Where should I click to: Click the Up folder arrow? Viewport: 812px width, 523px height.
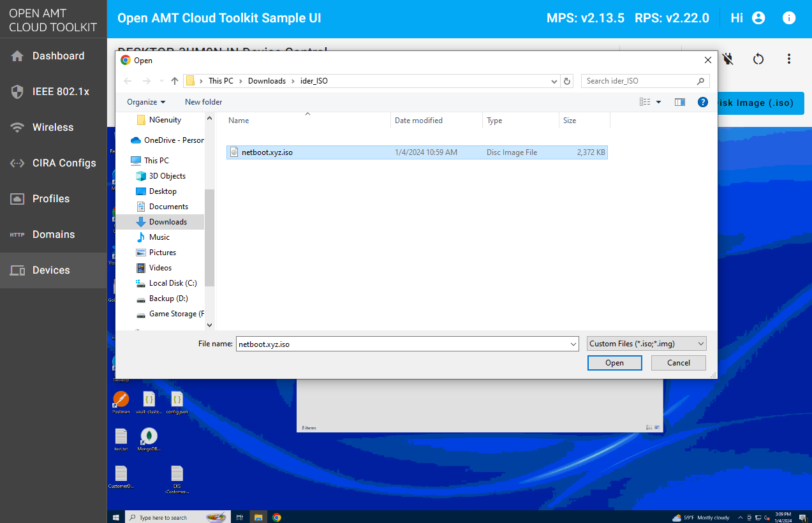(175, 81)
